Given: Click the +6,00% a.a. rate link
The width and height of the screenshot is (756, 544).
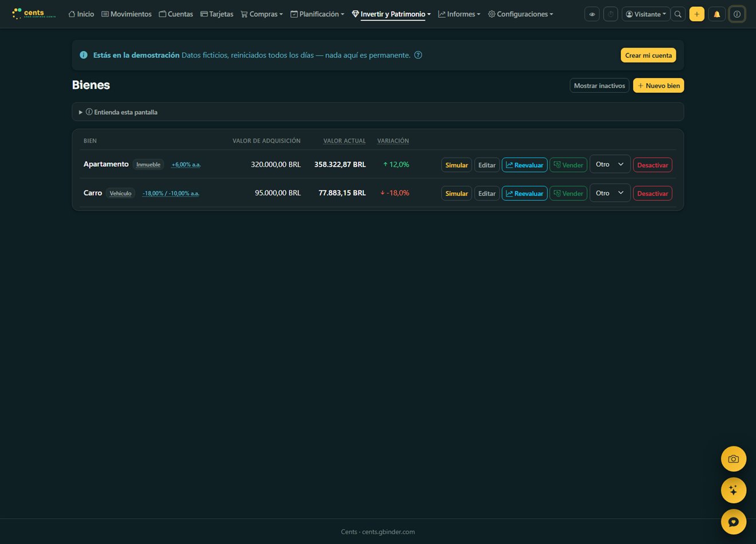Looking at the screenshot, I should [186, 165].
